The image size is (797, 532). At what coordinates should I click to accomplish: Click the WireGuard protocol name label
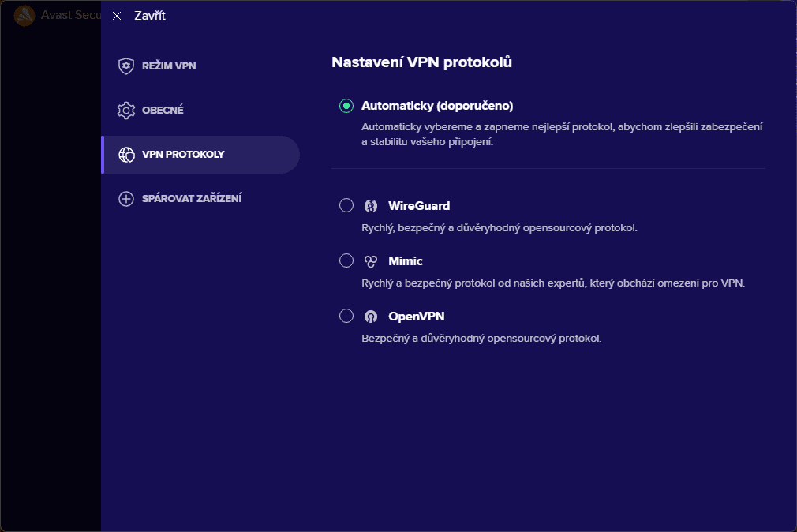pos(419,206)
